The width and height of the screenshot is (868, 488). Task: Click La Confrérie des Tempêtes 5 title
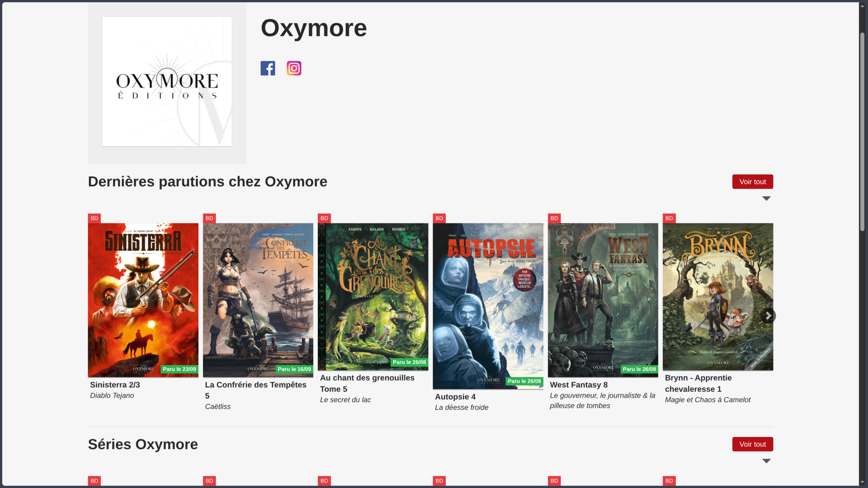click(255, 390)
